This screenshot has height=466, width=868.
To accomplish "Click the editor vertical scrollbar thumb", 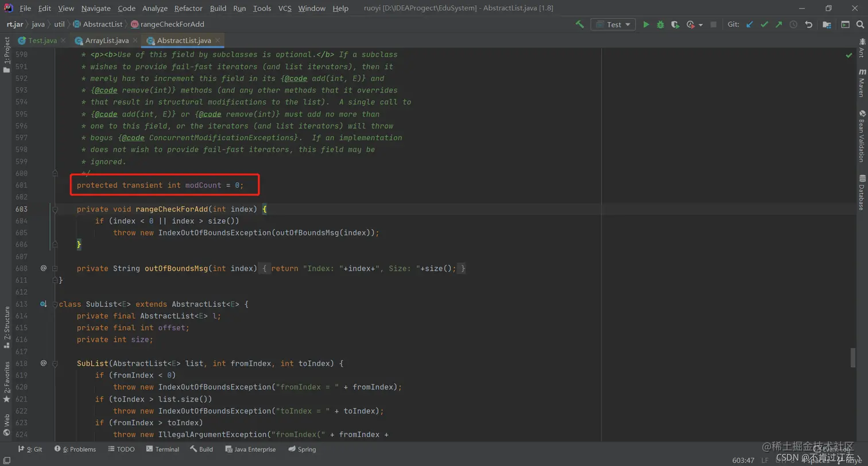I will click(853, 357).
